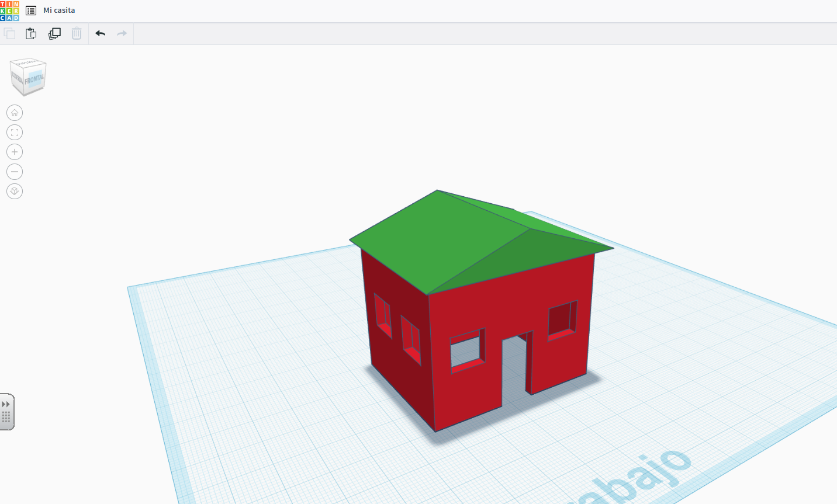The image size is (837, 504).
Task: Click the Zoom out button
Action: tap(14, 171)
